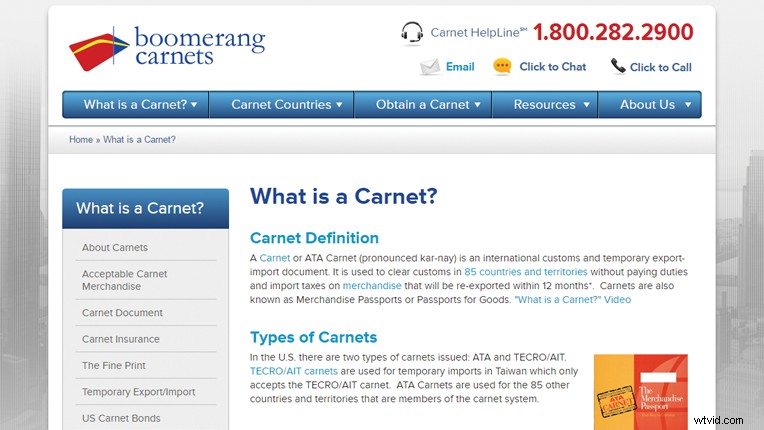Start a chat via Click to Chat
The height and width of the screenshot is (430, 764).
click(553, 67)
